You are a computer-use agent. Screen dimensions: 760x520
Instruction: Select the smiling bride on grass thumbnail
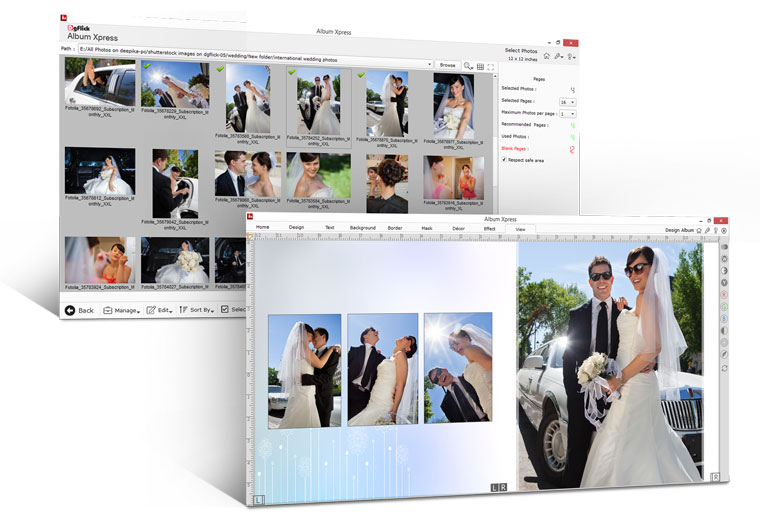pos(318,175)
